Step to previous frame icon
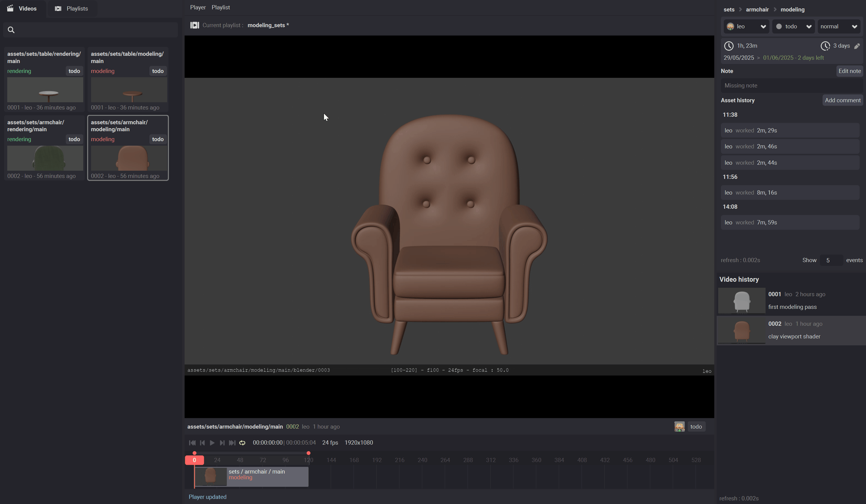Screen dimensions: 866x504 click(202, 443)
